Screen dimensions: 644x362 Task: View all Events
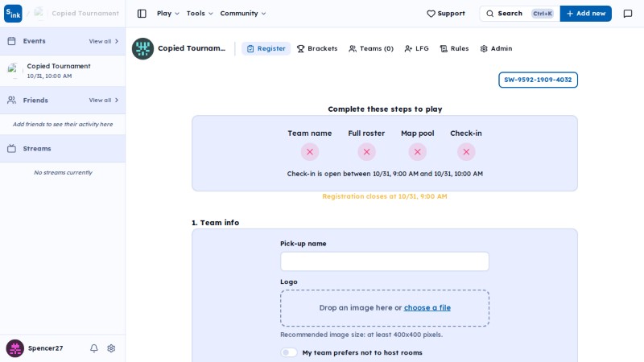pyautogui.click(x=104, y=41)
